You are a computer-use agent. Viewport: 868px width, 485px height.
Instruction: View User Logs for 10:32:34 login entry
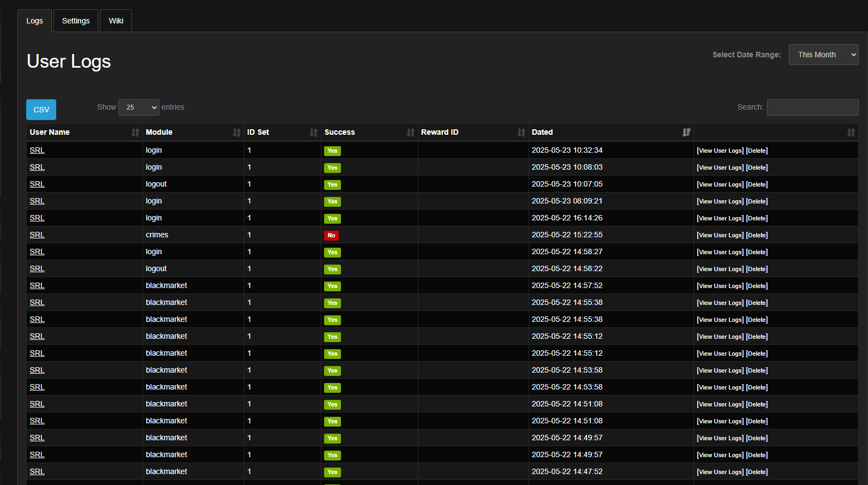720,151
